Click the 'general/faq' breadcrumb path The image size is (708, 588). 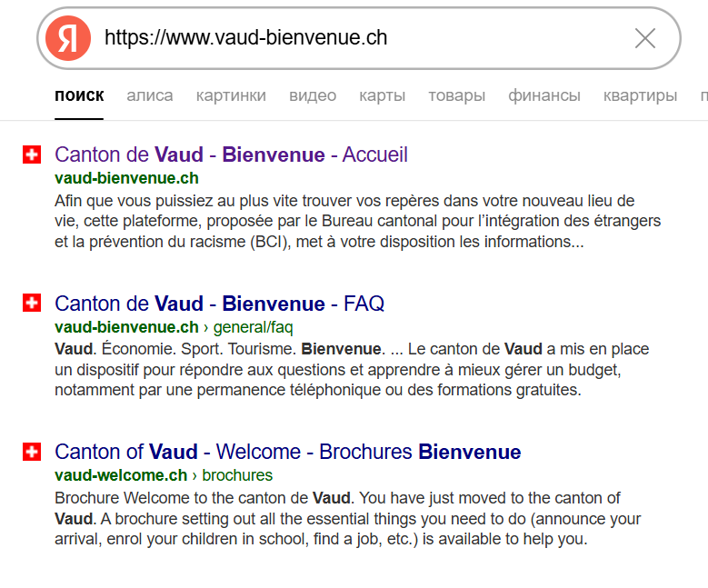tap(253, 327)
